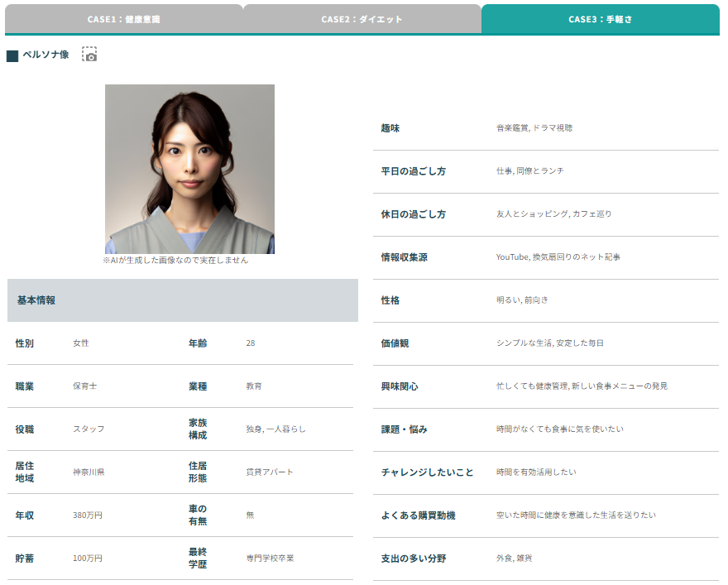Open the CASE2：ダイエット tab
The width and height of the screenshot is (728, 585).
click(362, 19)
